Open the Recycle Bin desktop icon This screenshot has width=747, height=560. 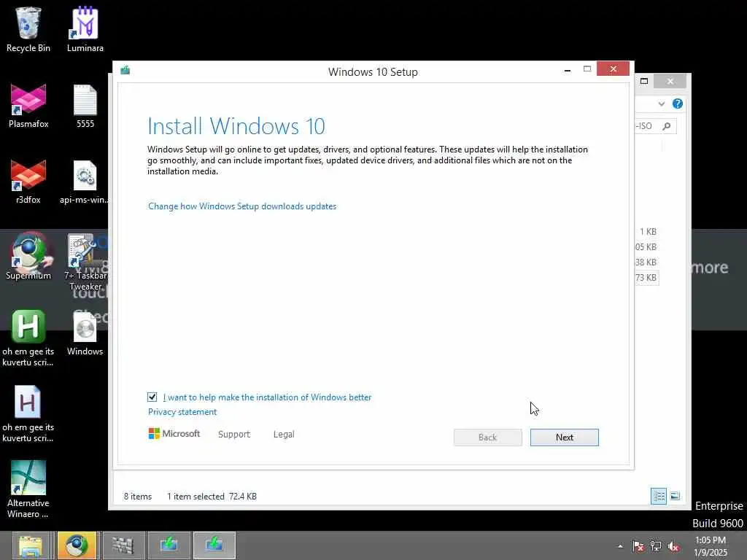click(x=28, y=28)
